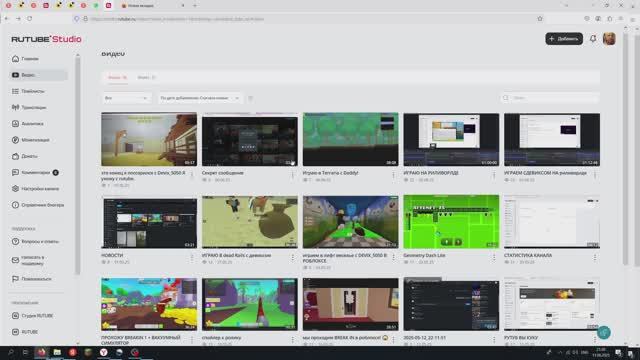
Task: Open the Монетизация sidebar icon
Action: pos(16,140)
